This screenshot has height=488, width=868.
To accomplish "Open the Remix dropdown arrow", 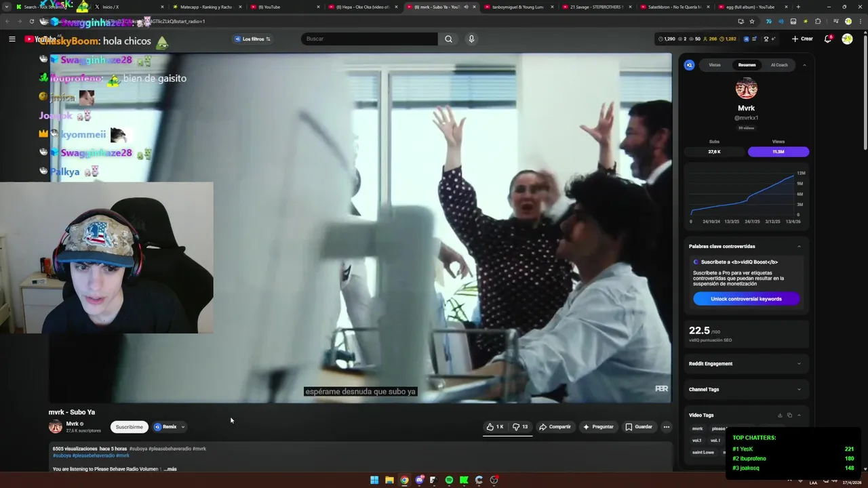I will [x=182, y=427].
